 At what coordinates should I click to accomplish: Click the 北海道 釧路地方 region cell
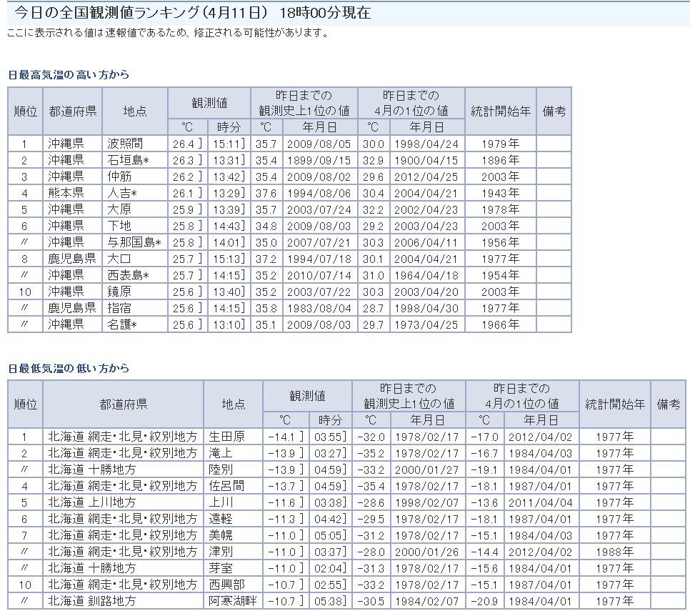click(91, 601)
